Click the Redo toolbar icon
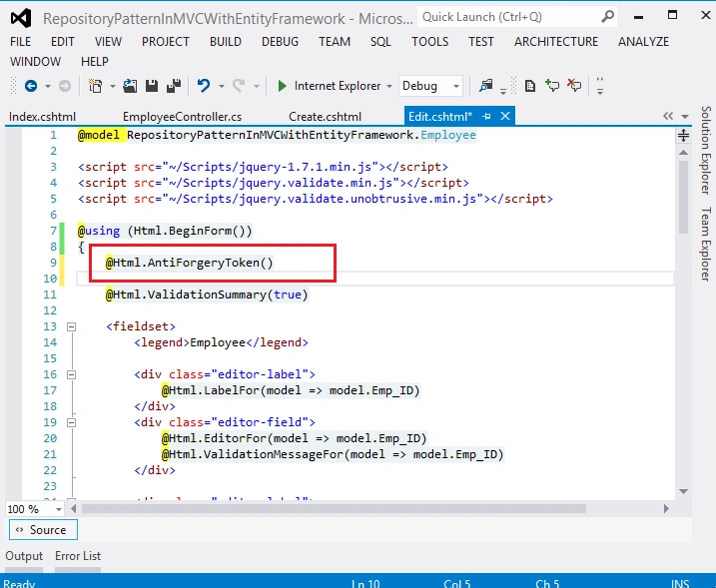 tap(239, 86)
